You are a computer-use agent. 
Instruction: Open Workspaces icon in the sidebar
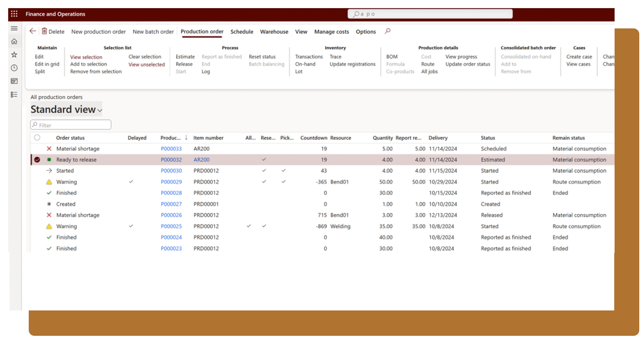click(14, 81)
